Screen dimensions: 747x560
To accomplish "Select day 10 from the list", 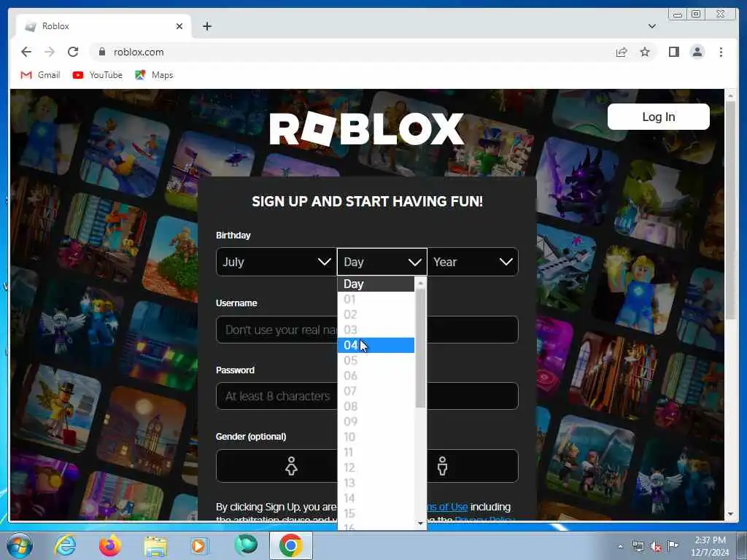I will 376,437.
